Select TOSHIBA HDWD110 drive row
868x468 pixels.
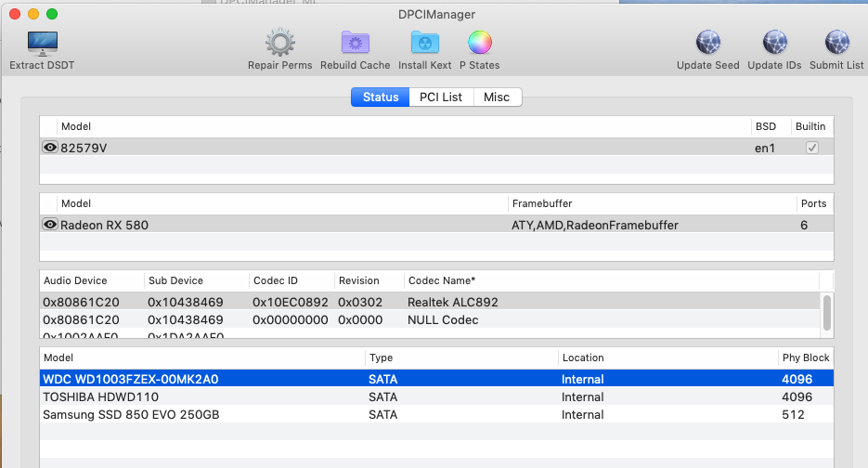tap(436, 396)
